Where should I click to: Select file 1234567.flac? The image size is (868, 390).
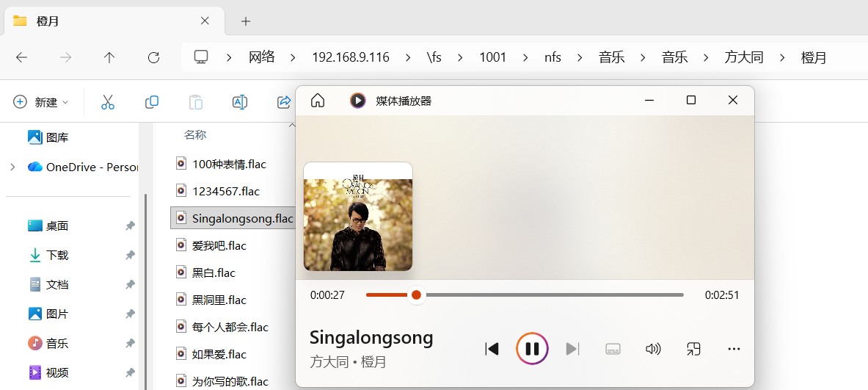218,191
